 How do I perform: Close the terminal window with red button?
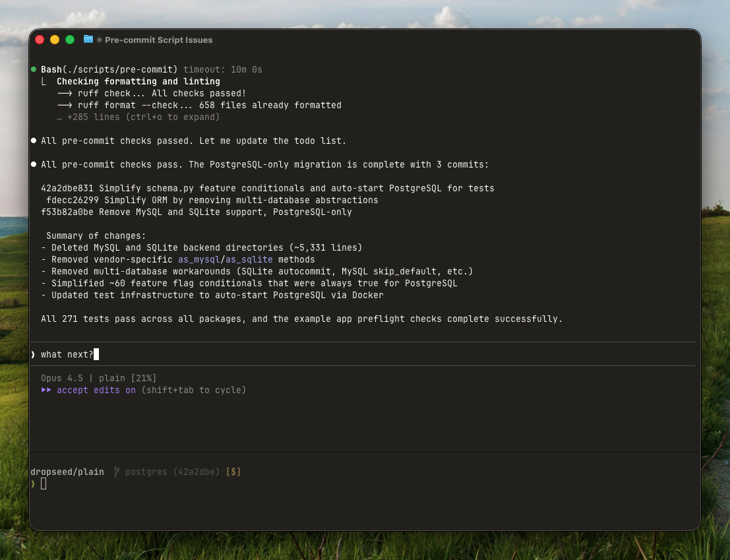click(40, 40)
